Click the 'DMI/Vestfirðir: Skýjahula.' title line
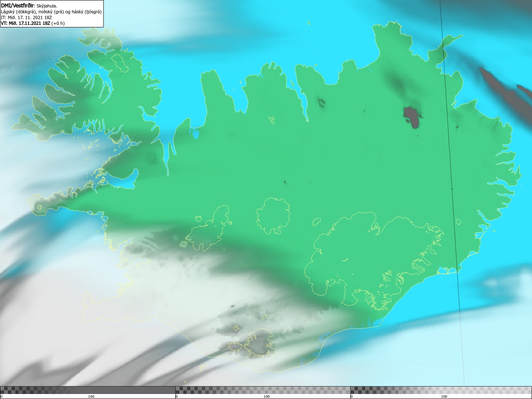The width and height of the screenshot is (532, 399). pos(29,6)
